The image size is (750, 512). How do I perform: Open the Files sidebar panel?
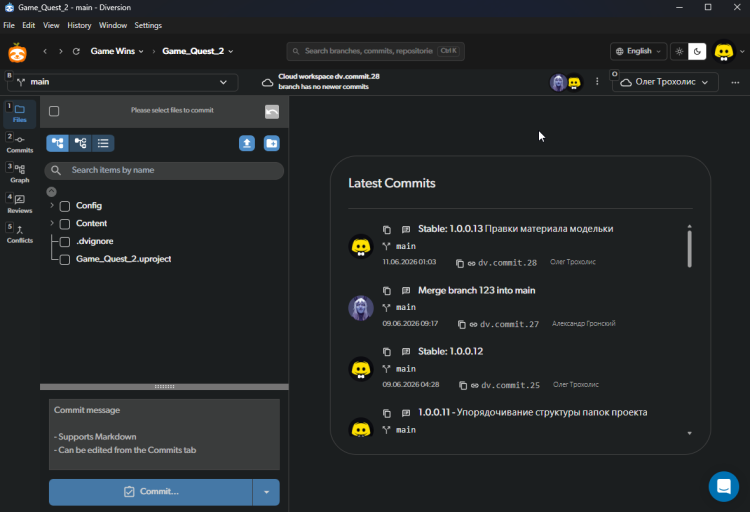[x=20, y=114]
